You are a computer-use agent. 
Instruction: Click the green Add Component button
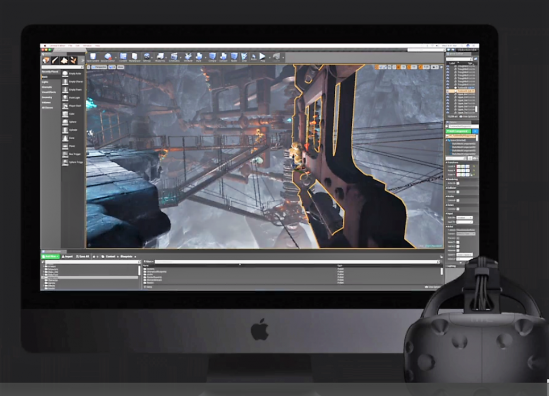coord(458,131)
